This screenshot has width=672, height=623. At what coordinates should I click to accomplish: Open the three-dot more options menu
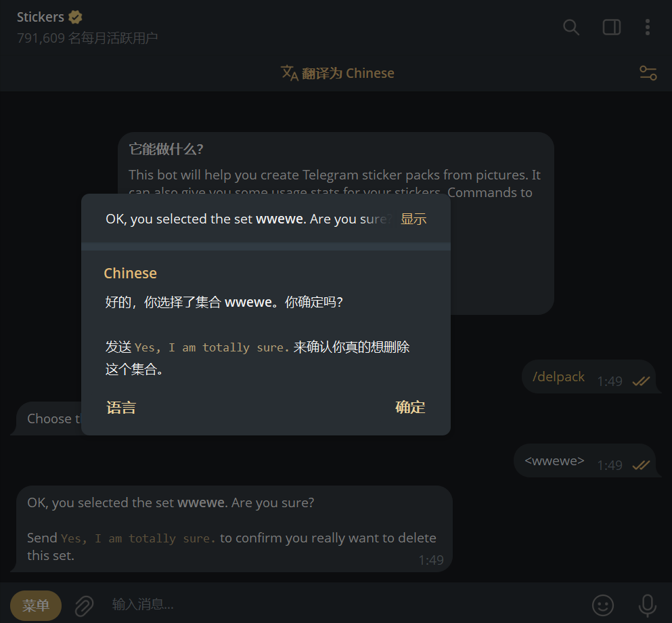[647, 28]
